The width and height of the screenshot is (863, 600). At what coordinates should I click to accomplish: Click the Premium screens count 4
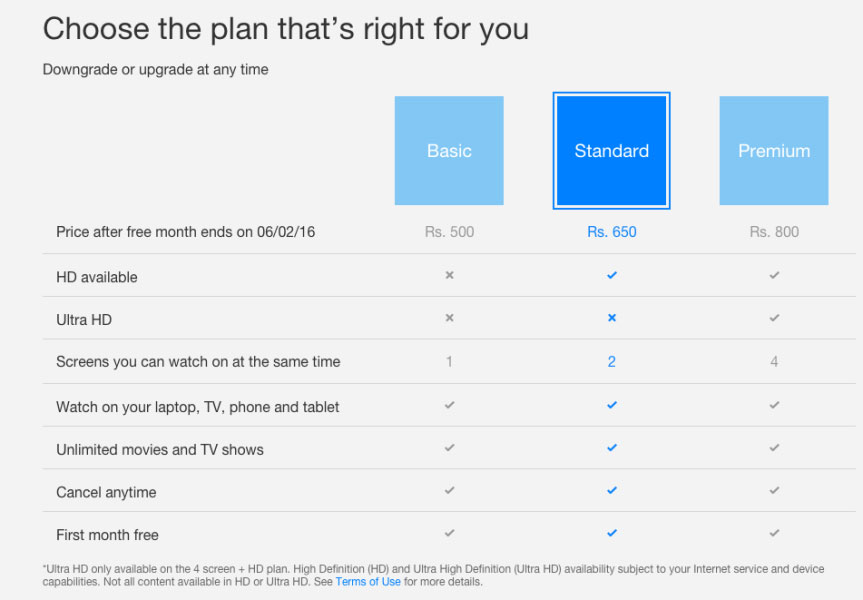[x=774, y=362]
